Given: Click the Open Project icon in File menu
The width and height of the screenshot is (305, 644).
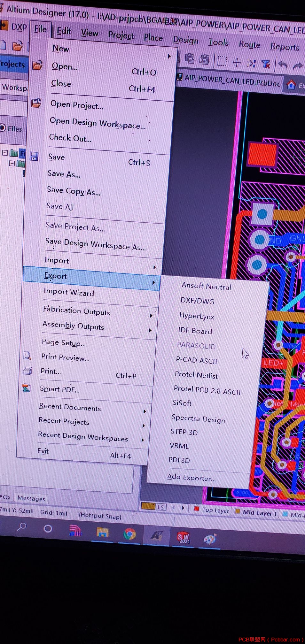Looking at the screenshot, I should (36, 103).
